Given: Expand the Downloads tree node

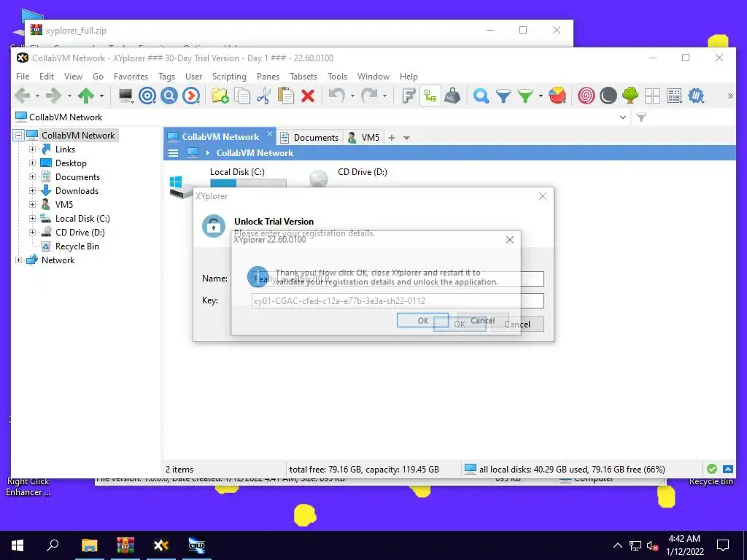Looking at the screenshot, I should pos(32,190).
